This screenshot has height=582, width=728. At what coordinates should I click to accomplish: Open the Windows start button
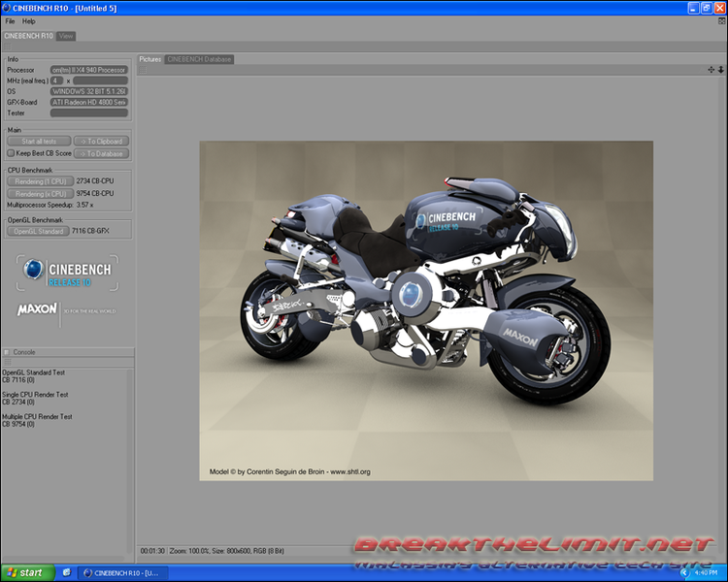click(27, 573)
